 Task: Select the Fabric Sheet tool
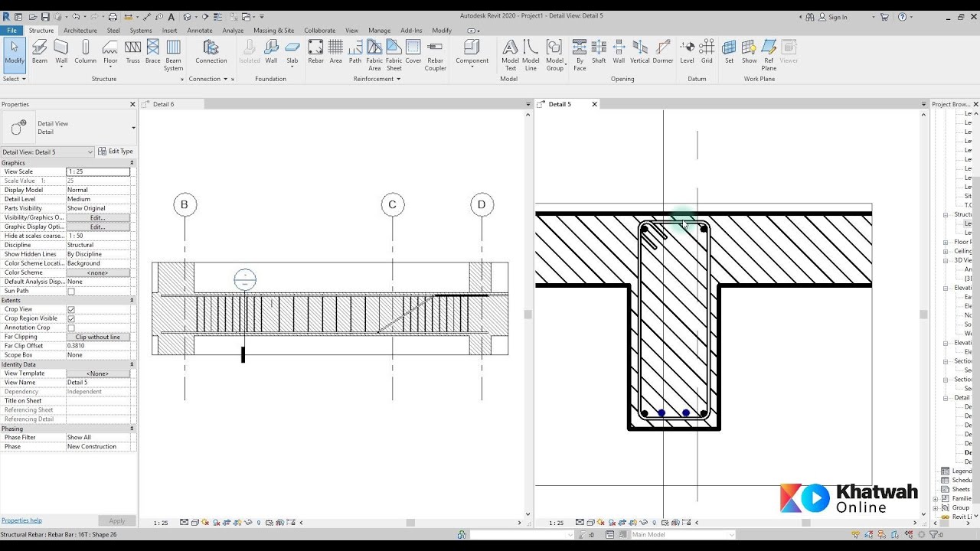coord(394,55)
